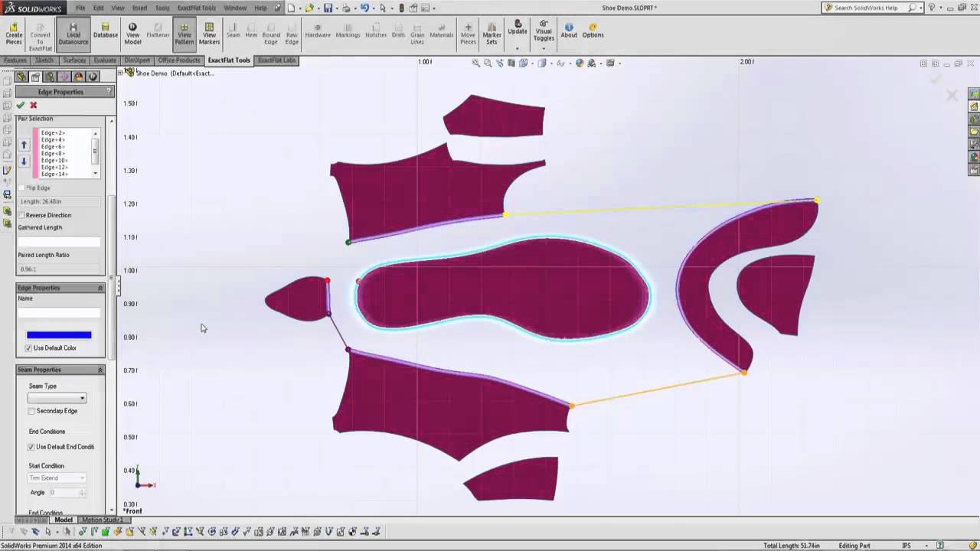
Task: Switch to the Sketch tab
Action: click(x=44, y=60)
